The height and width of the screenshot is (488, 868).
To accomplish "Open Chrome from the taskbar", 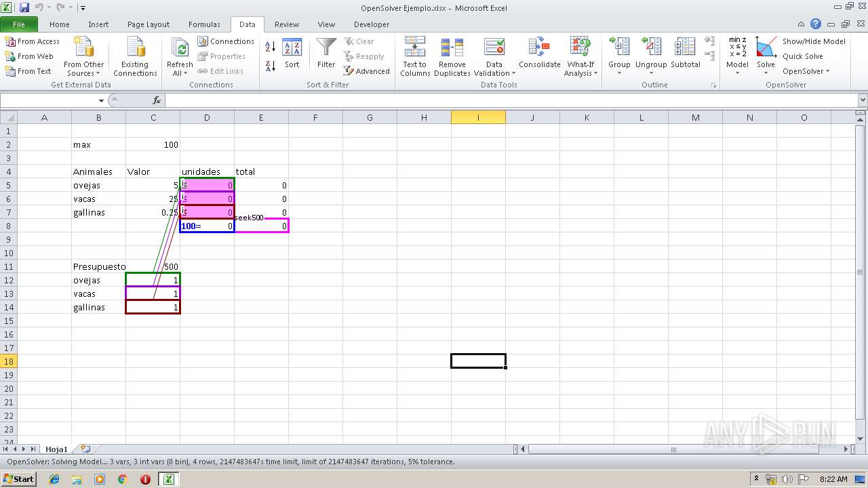I will click(123, 479).
